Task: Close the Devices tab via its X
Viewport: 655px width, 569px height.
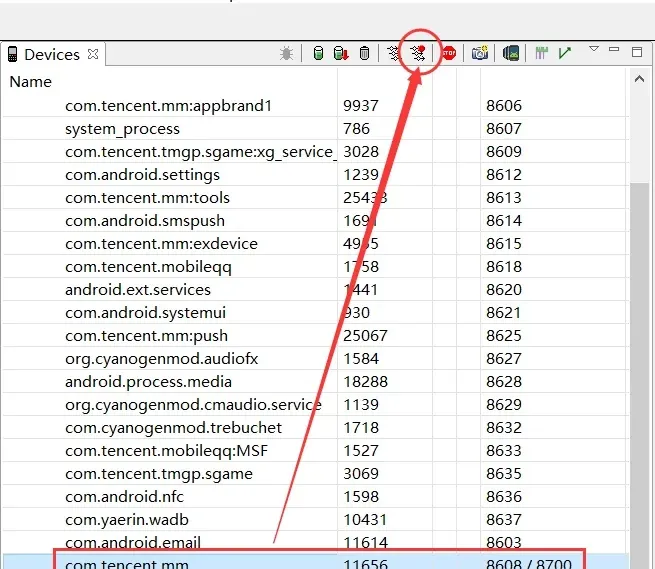Action: 93,54
